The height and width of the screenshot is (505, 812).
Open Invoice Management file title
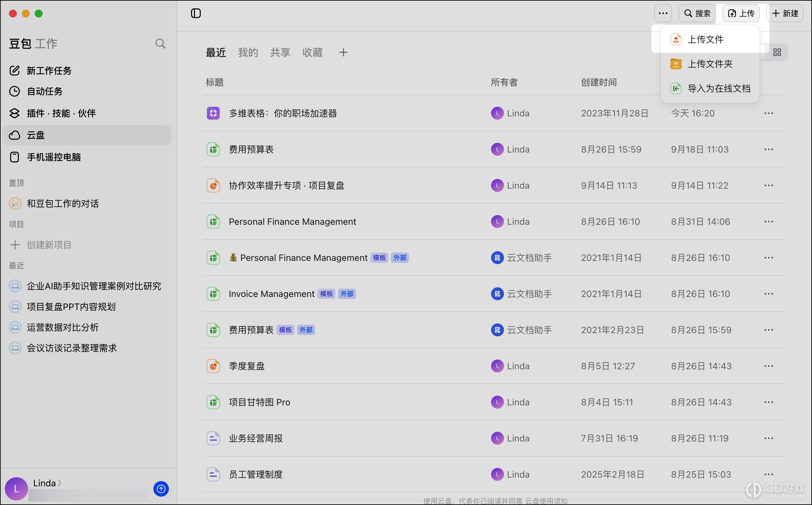click(x=271, y=294)
